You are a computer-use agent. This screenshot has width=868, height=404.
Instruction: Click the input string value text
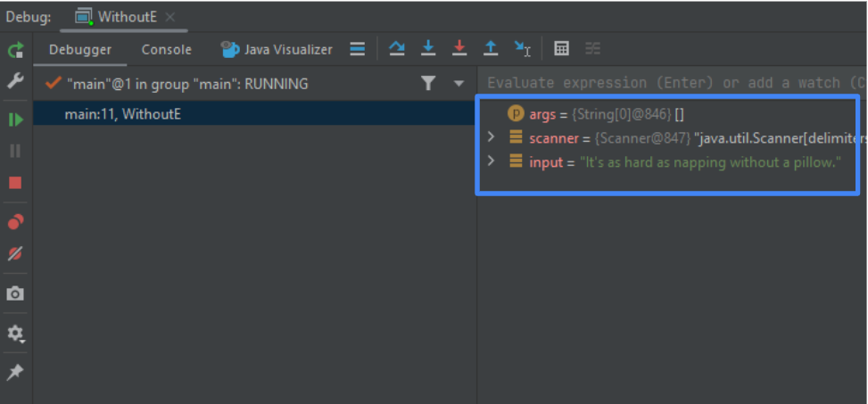coord(710,162)
